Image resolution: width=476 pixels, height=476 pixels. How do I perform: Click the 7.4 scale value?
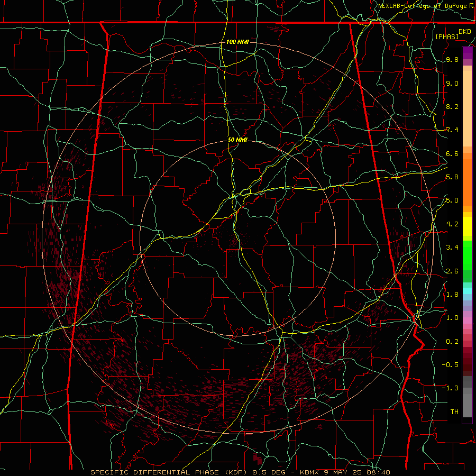(452, 130)
